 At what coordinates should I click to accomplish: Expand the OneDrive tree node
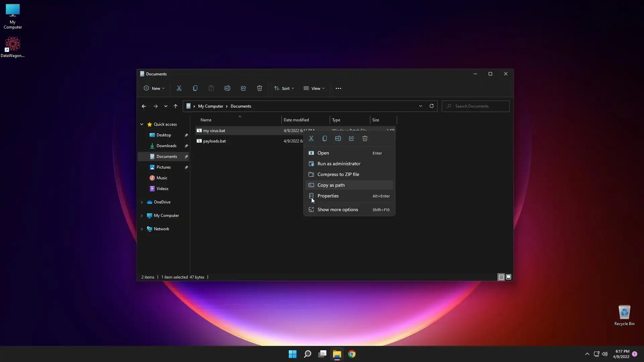click(142, 202)
